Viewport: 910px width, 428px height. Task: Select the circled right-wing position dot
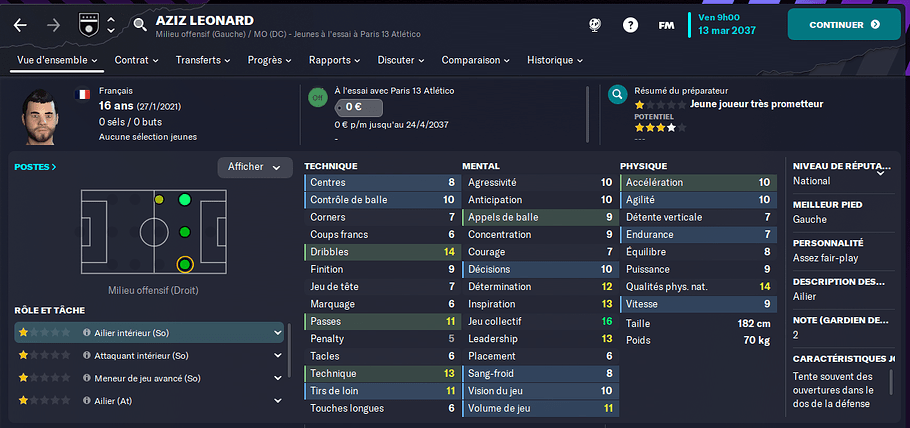[x=185, y=265]
